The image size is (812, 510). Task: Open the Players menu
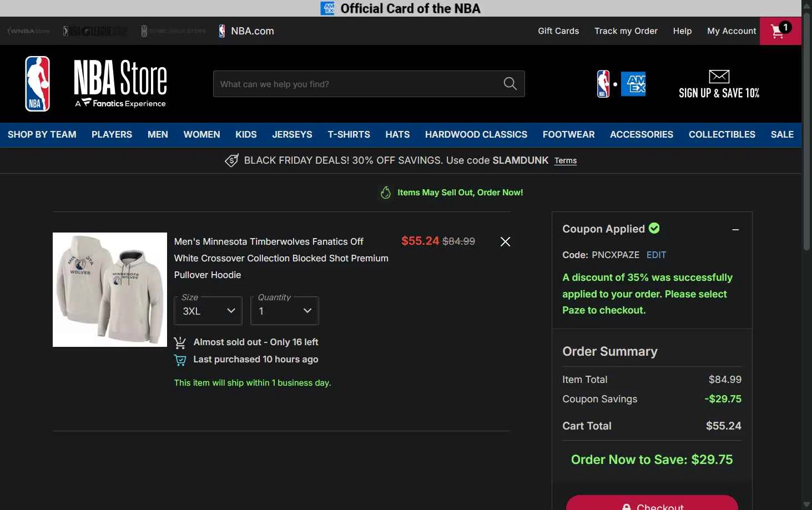point(112,134)
